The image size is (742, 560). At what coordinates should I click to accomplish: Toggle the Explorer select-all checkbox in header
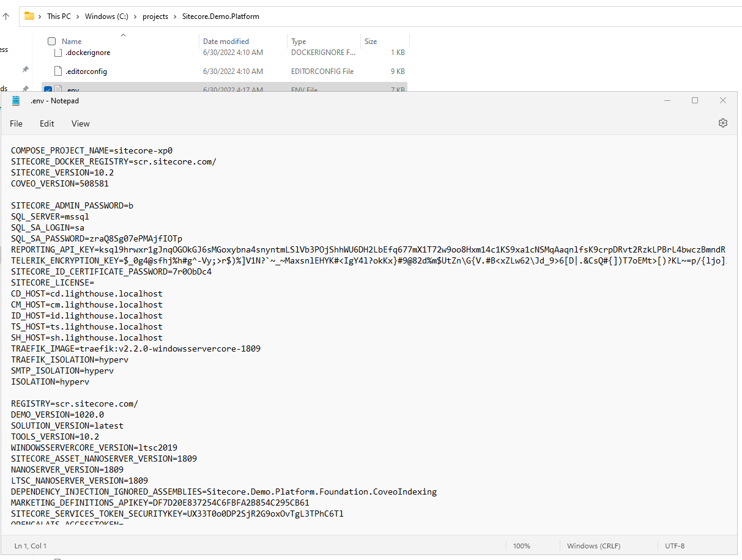[x=52, y=42]
